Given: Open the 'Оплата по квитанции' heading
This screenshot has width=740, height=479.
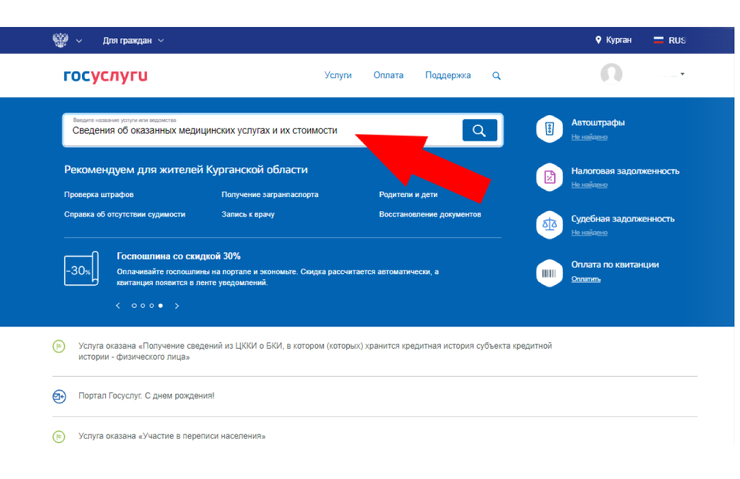Looking at the screenshot, I should coord(615,264).
